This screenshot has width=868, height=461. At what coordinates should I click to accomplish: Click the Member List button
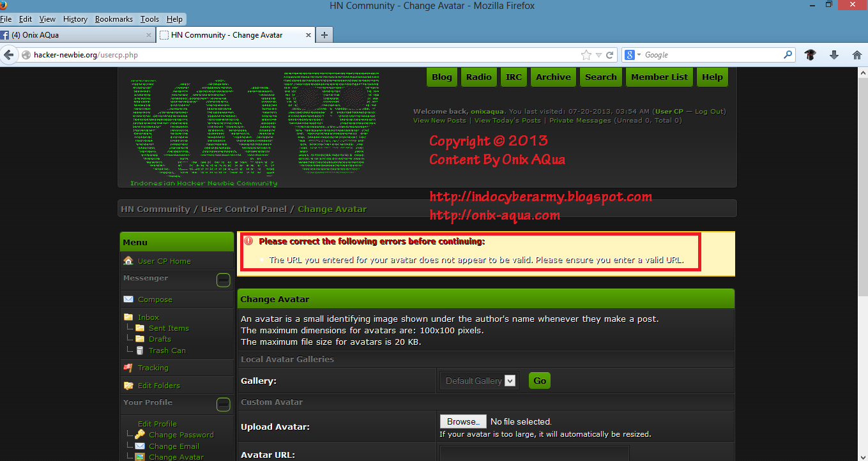coord(659,77)
